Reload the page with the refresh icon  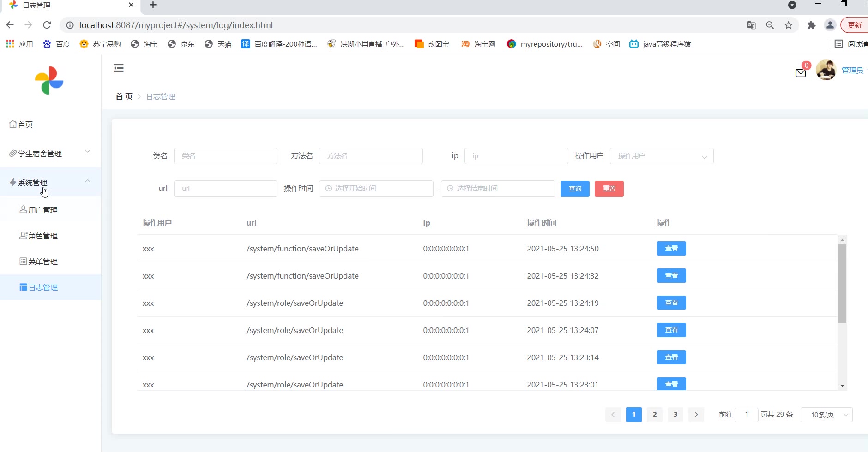point(47,25)
